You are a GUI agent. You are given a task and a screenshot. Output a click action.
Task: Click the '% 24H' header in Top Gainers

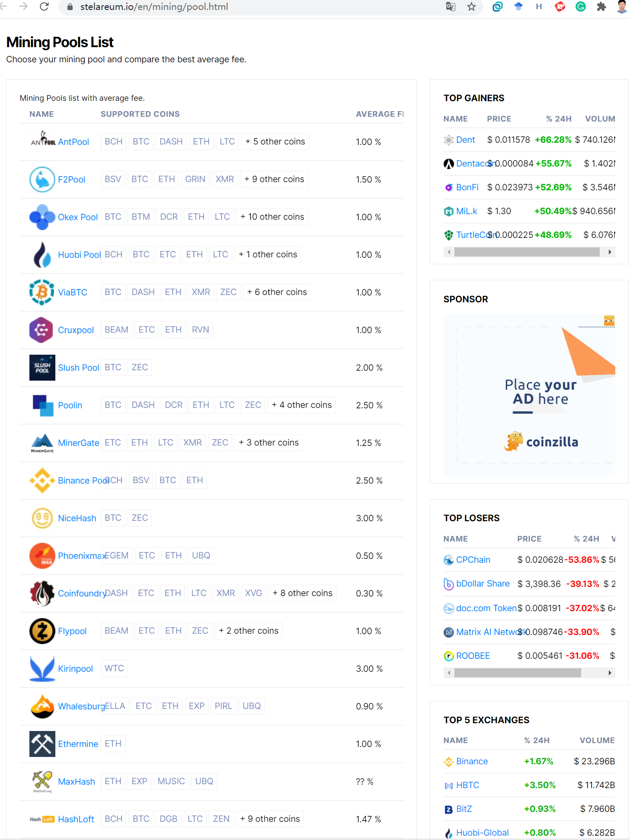point(559,119)
